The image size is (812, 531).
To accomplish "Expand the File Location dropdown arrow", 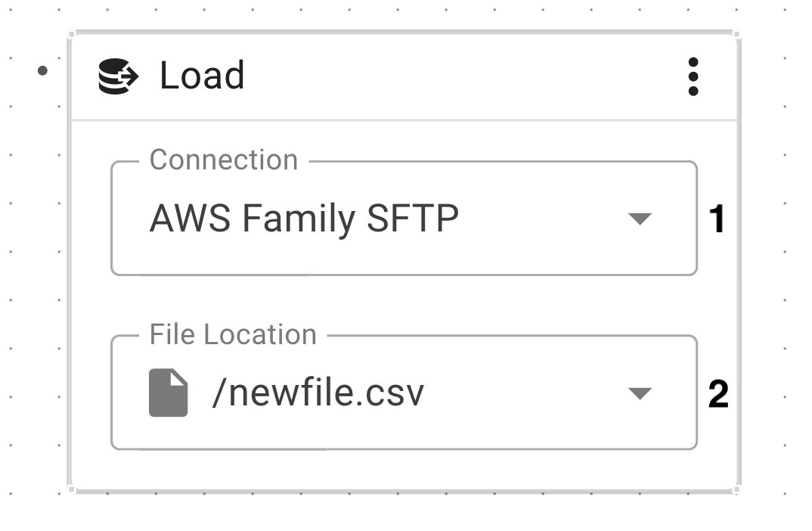I will [x=640, y=393].
